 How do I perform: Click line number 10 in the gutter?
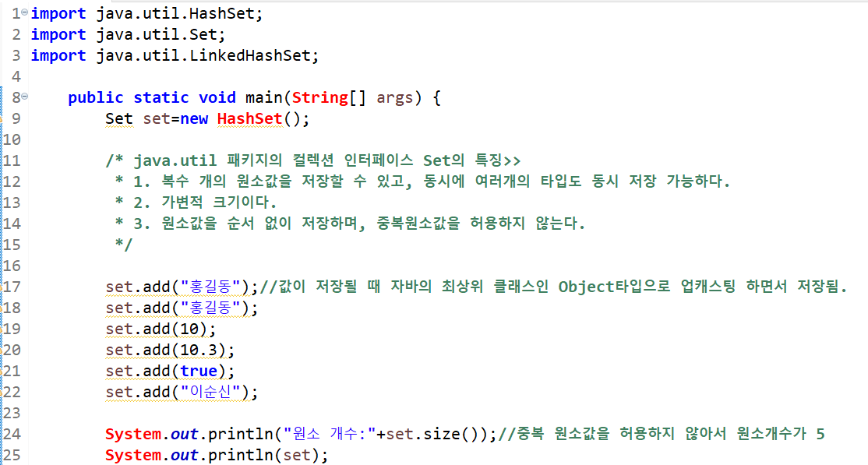[x=12, y=139]
